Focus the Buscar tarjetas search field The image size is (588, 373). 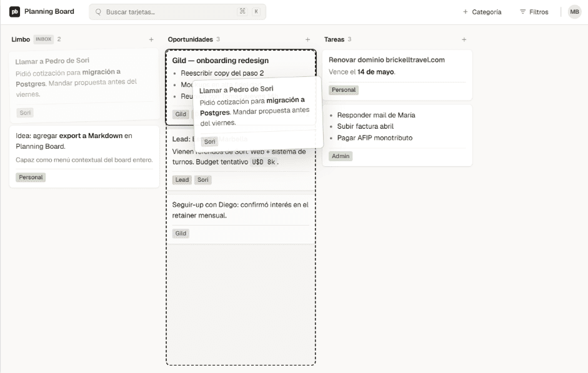click(x=177, y=12)
